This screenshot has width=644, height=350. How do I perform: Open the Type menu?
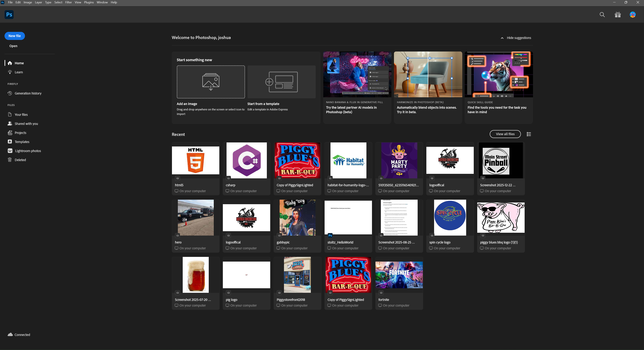tap(48, 2)
